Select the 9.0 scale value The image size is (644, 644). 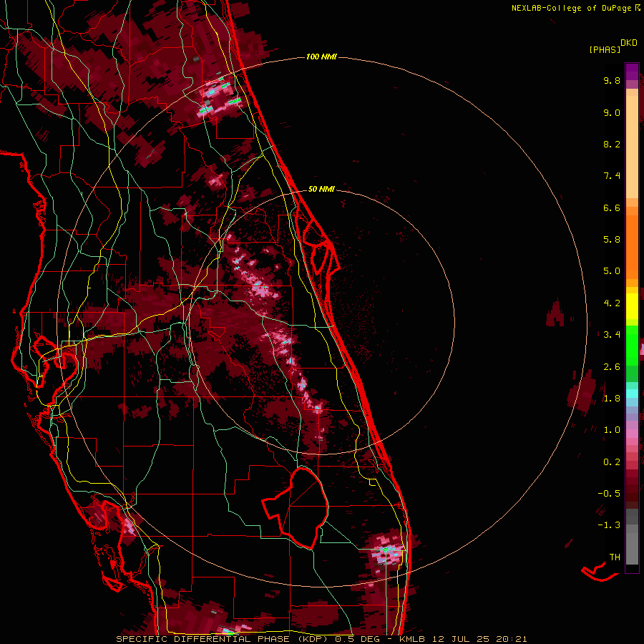pyautogui.click(x=612, y=113)
